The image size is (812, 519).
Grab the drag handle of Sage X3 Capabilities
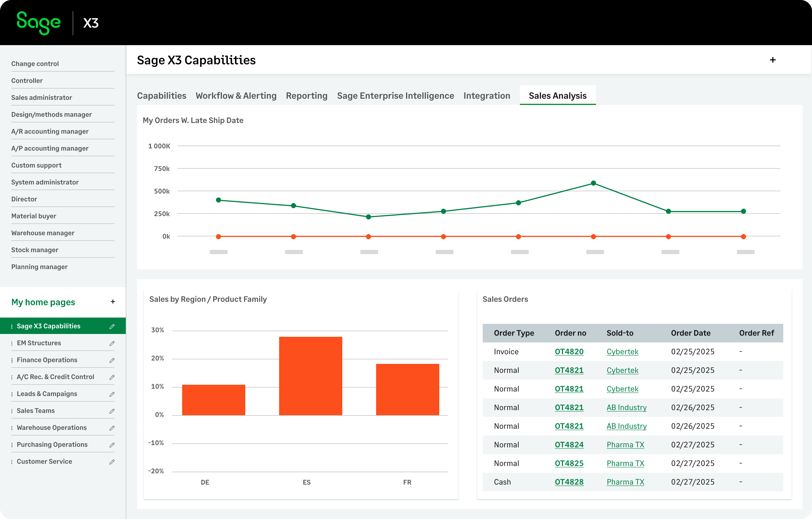coord(12,326)
